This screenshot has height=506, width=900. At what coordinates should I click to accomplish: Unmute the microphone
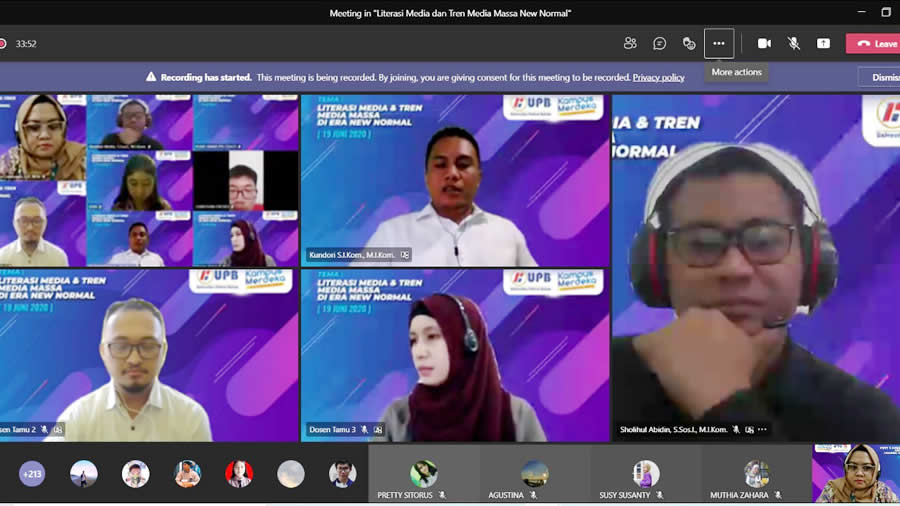coord(794,43)
